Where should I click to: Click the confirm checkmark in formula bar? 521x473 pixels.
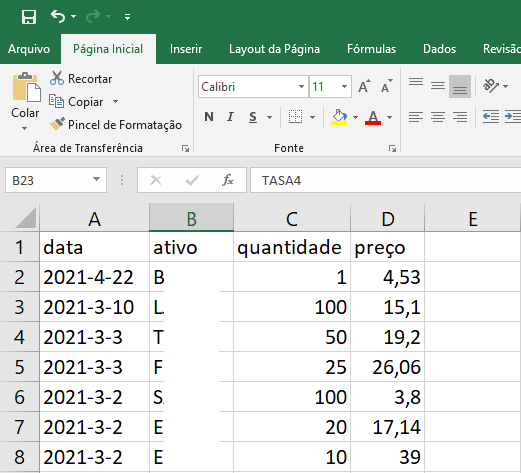192,180
